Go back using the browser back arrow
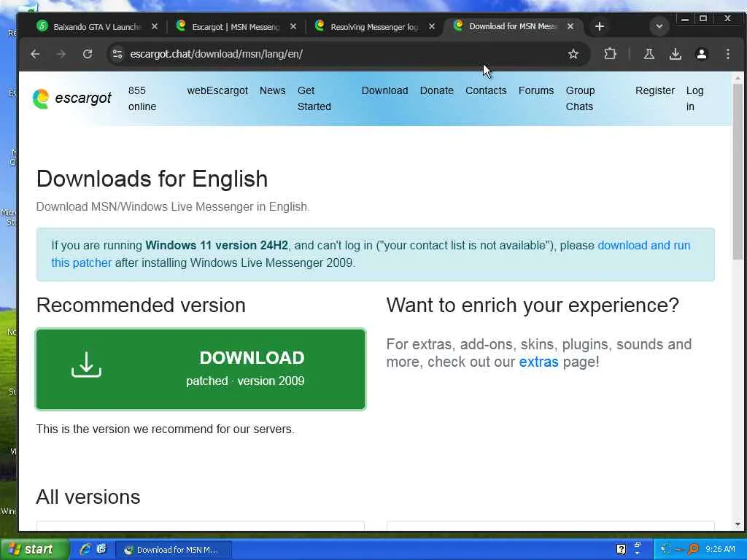This screenshot has height=560, width=747. pyautogui.click(x=35, y=54)
